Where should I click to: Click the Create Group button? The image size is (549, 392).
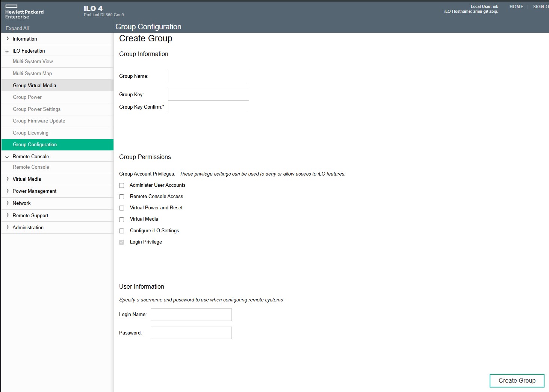pyautogui.click(x=517, y=381)
